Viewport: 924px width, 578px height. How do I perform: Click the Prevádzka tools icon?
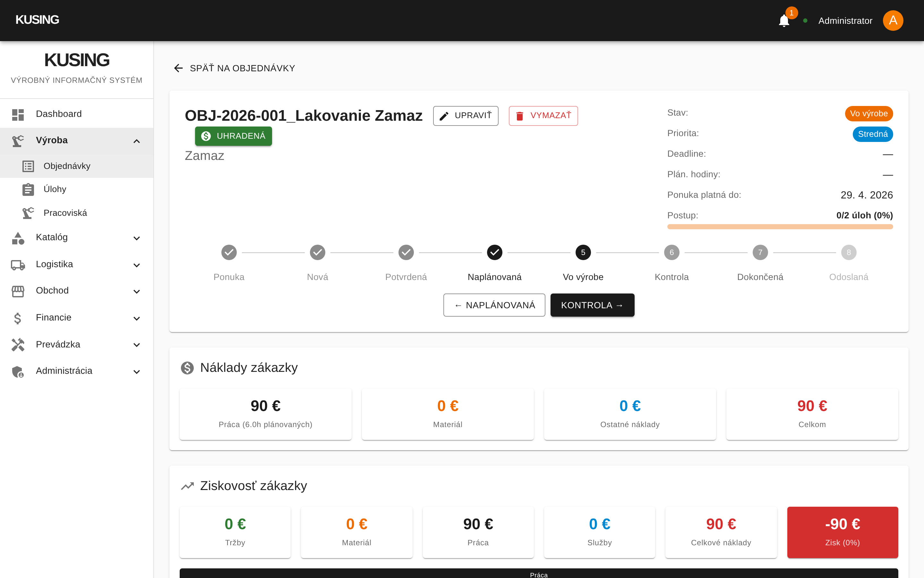point(18,345)
